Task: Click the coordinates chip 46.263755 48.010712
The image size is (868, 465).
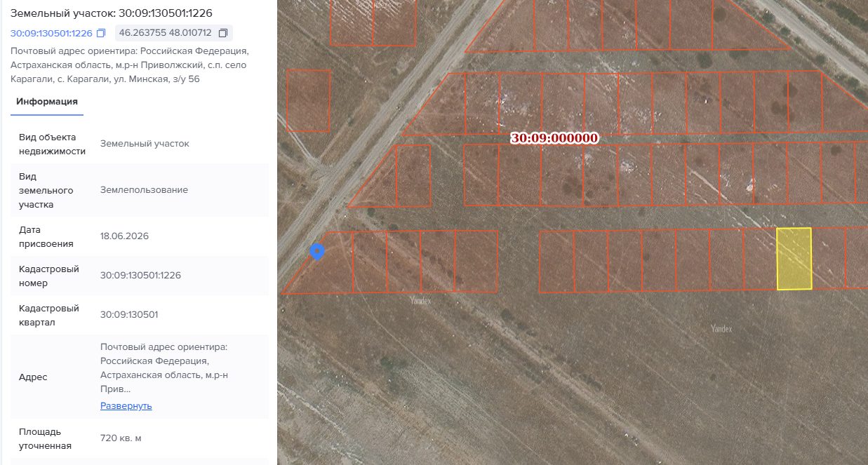Action: point(174,33)
